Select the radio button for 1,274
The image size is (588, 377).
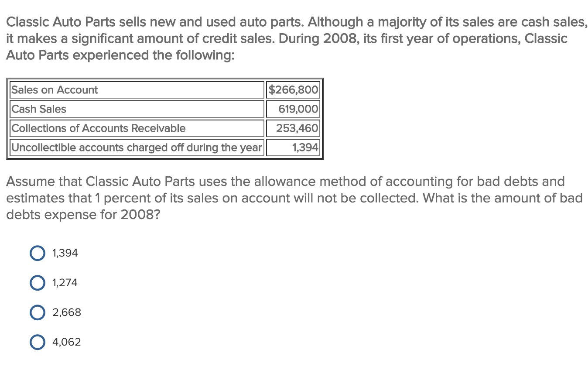(x=38, y=282)
